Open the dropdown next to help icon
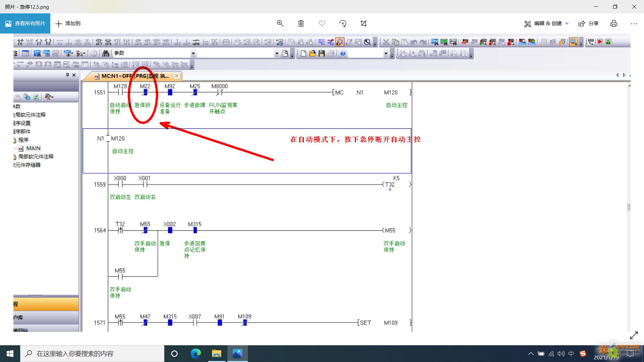The height and width of the screenshot is (362, 644). point(386,53)
